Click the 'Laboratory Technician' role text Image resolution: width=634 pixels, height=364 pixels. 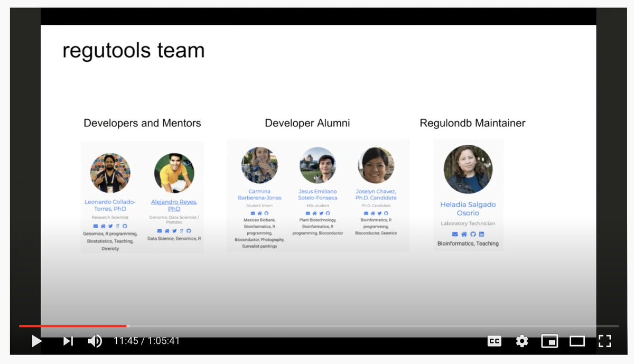468,223
